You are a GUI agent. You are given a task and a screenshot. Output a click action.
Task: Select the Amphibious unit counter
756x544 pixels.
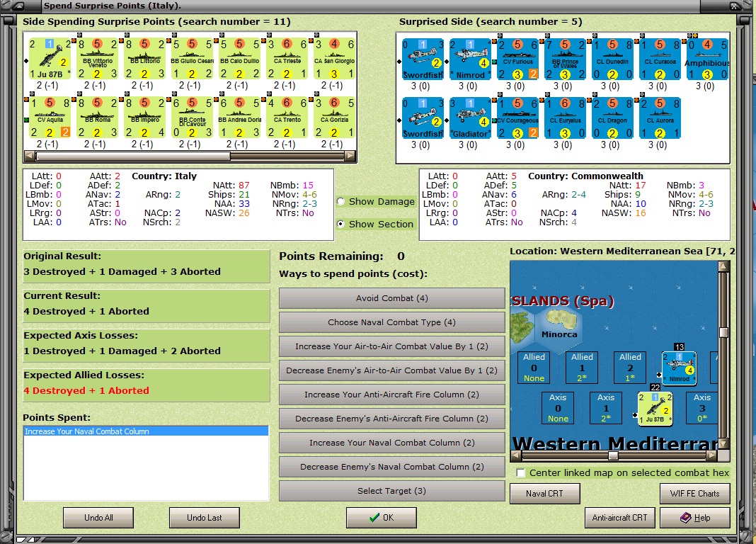coord(707,59)
